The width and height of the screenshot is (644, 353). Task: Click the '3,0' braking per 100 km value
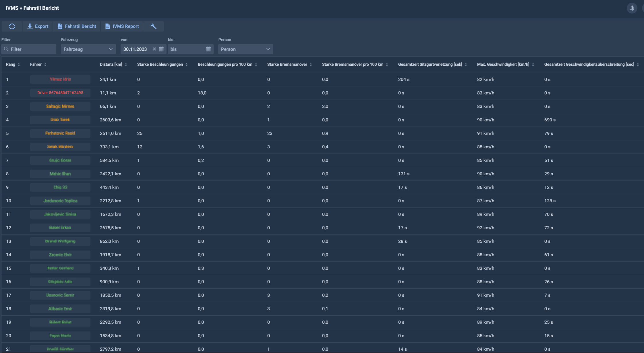pyautogui.click(x=325, y=106)
